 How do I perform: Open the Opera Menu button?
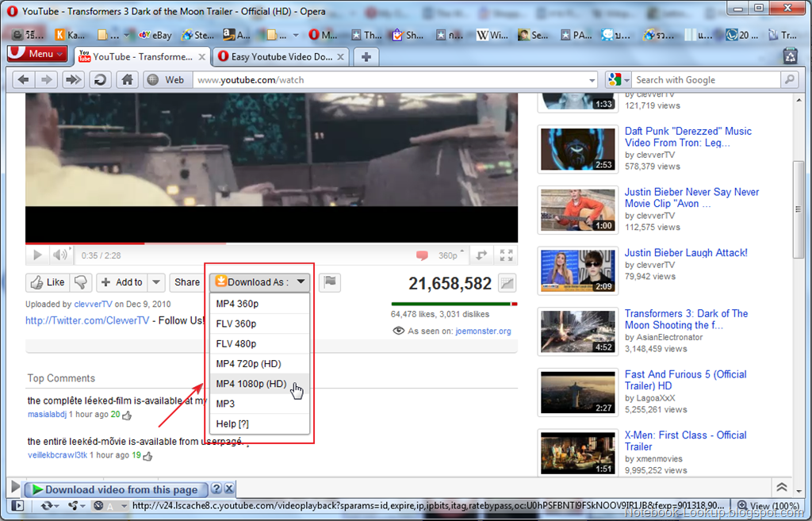pos(36,53)
